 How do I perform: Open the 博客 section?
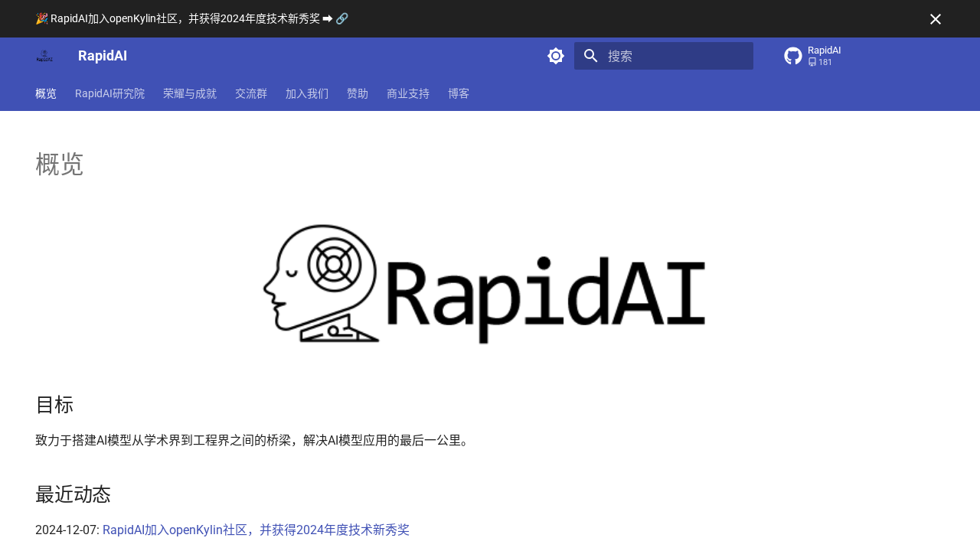coord(459,93)
